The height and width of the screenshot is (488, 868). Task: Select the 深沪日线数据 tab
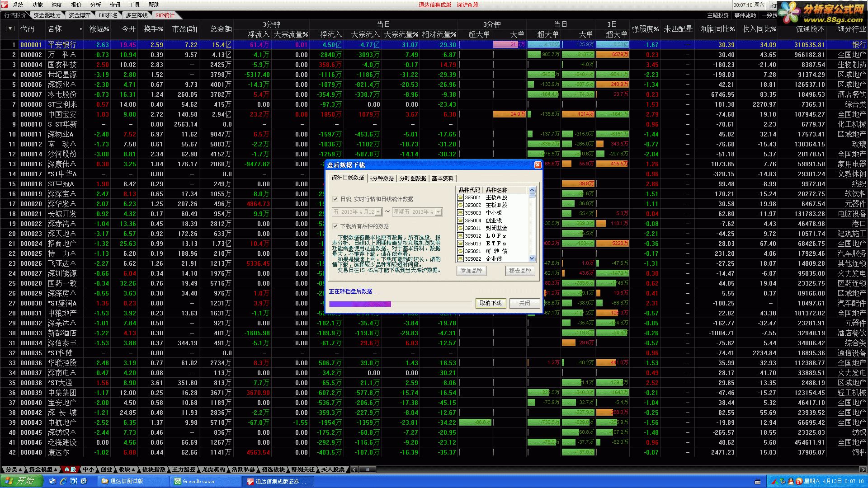click(x=348, y=178)
